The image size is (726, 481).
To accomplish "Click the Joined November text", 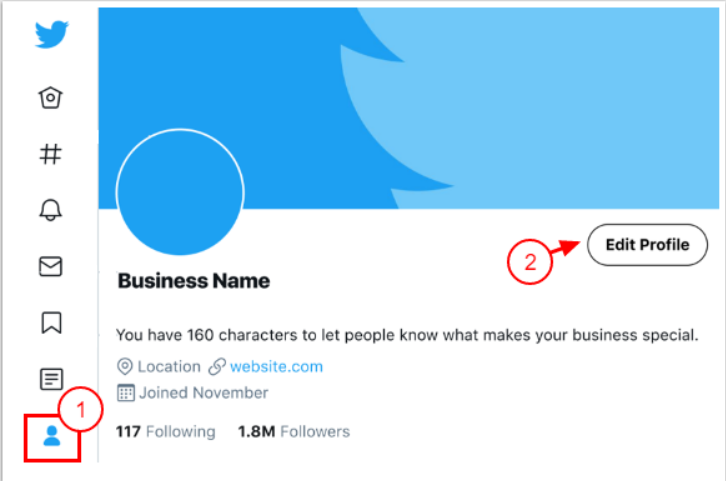I will pos(204,393).
